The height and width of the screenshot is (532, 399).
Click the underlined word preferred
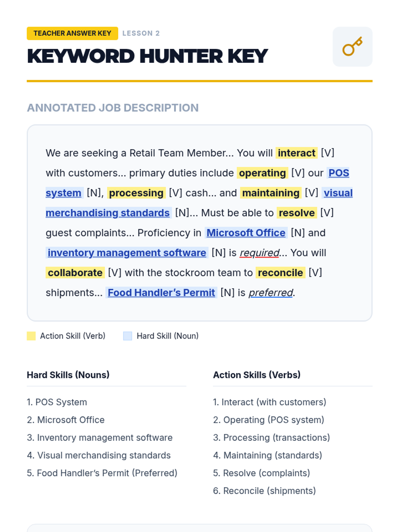click(271, 293)
